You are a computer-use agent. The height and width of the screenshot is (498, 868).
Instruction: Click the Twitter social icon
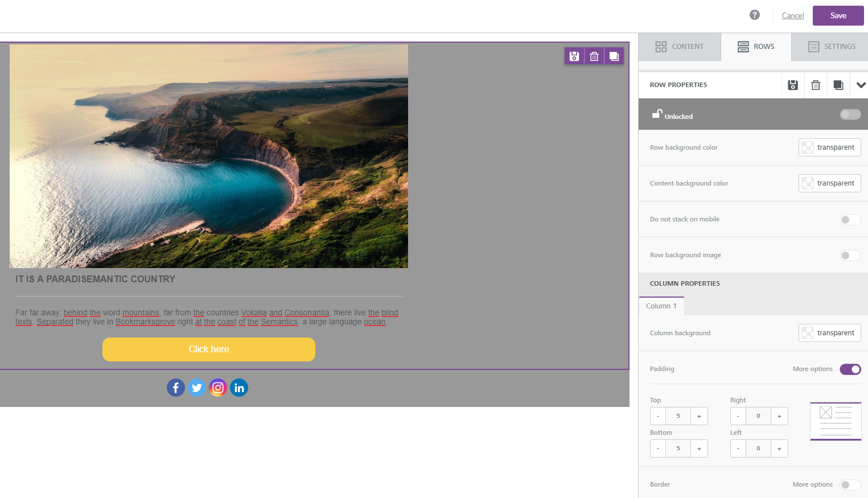pos(197,388)
